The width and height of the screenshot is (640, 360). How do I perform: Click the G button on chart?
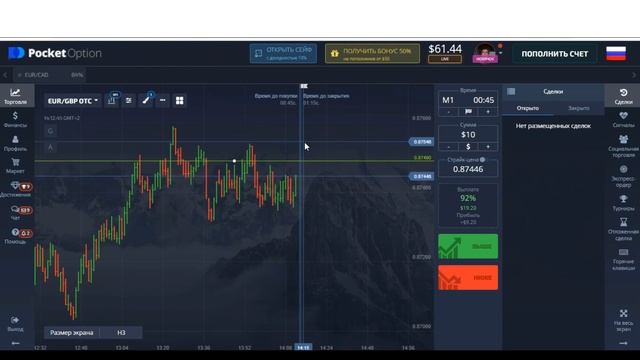[50, 131]
